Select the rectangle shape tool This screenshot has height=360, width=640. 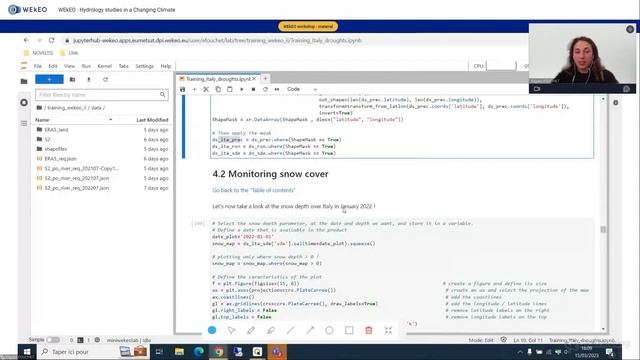[x=349, y=330]
